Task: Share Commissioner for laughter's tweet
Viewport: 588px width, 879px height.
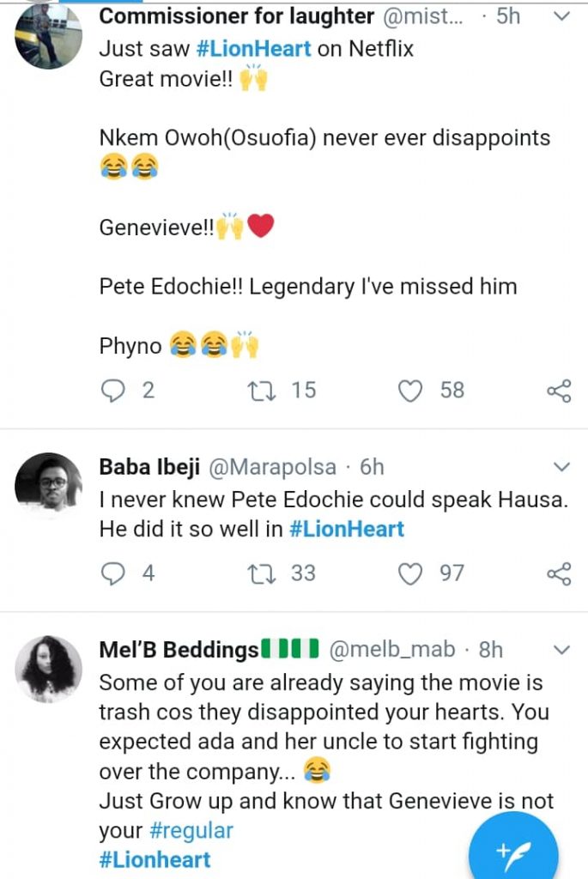Action: click(x=559, y=391)
